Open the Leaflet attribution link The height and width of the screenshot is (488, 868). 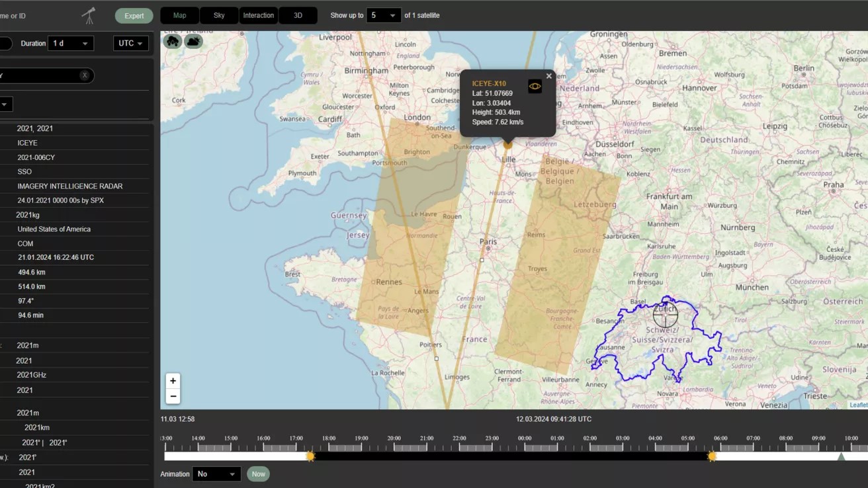click(858, 405)
